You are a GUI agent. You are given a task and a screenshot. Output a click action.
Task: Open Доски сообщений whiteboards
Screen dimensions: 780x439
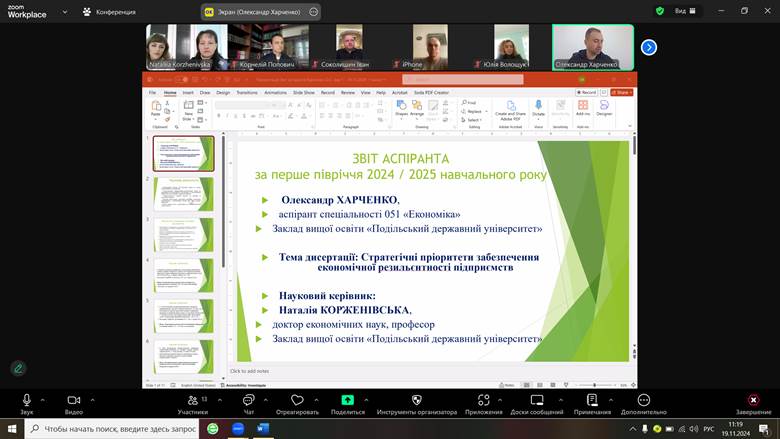click(x=536, y=401)
